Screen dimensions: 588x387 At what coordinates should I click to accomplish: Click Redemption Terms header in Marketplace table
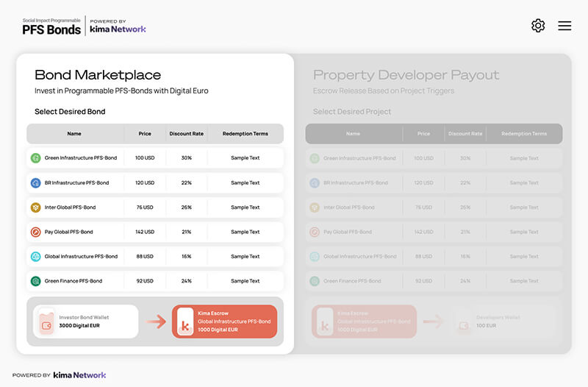tap(245, 134)
